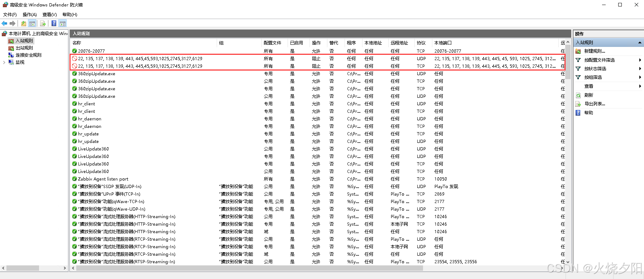Viewport: 644px width, 279px height.
Task: Open the 操作(A) menu
Action: [29, 15]
